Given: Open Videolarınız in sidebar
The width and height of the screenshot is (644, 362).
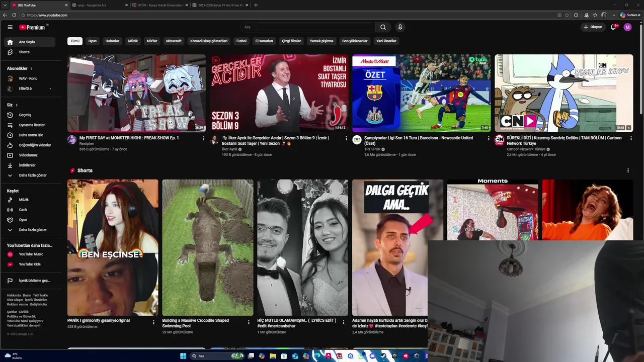Looking at the screenshot, I should coord(31,155).
